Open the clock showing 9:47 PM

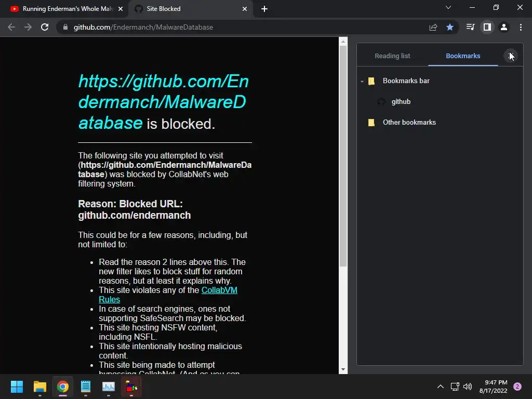click(x=494, y=387)
